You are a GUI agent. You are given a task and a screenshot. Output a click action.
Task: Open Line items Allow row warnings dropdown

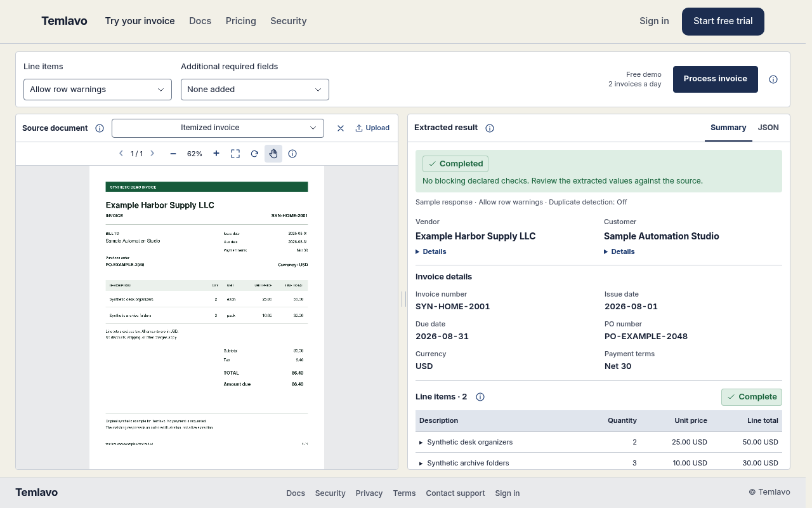[x=98, y=90]
